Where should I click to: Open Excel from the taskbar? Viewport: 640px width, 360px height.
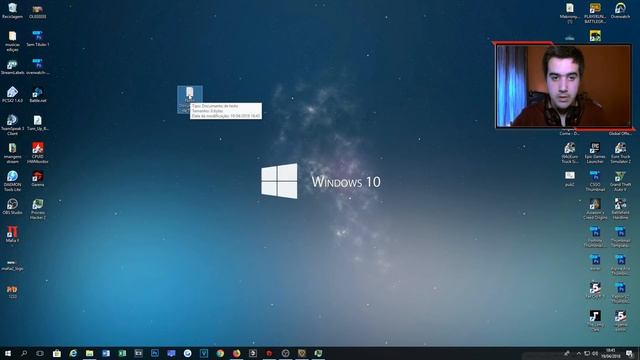click(122, 353)
